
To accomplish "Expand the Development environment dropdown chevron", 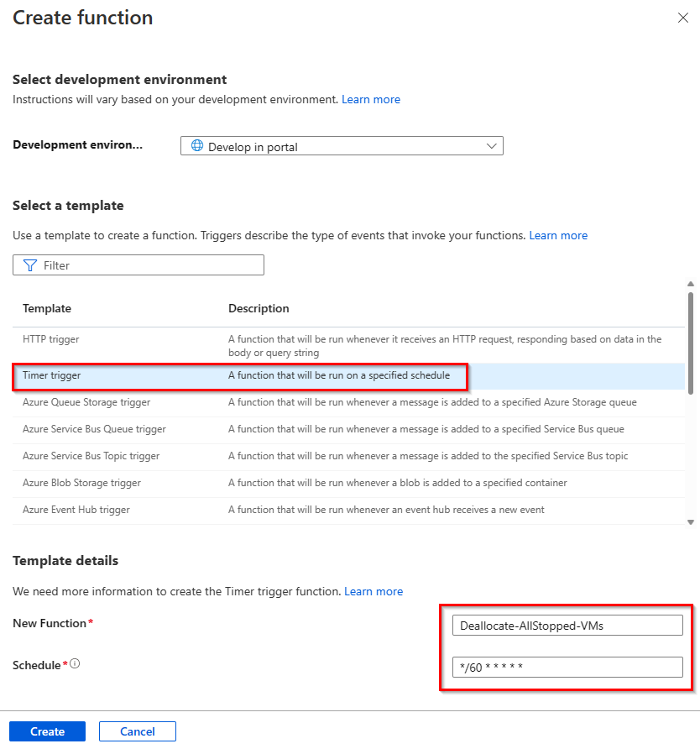I will click(492, 146).
